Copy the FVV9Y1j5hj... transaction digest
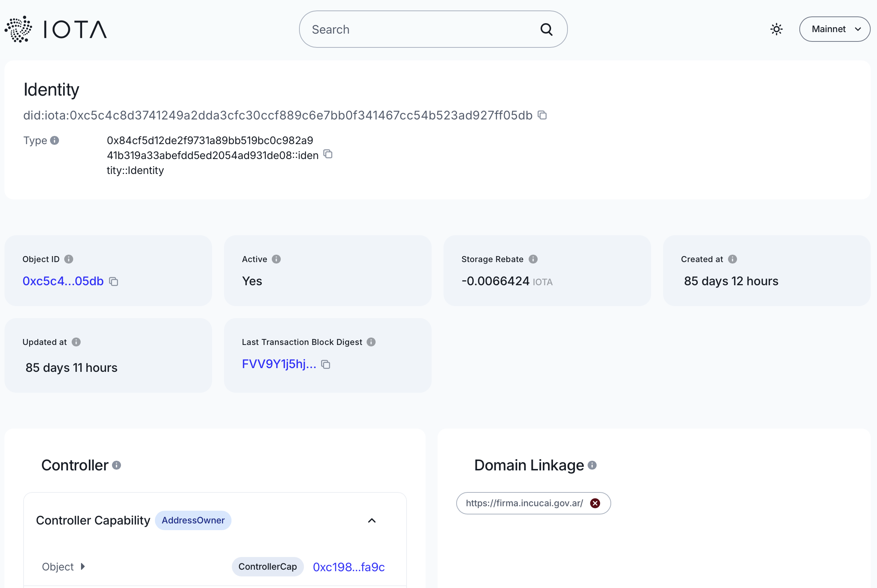Image resolution: width=877 pixels, height=588 pixels. point(326,364)
